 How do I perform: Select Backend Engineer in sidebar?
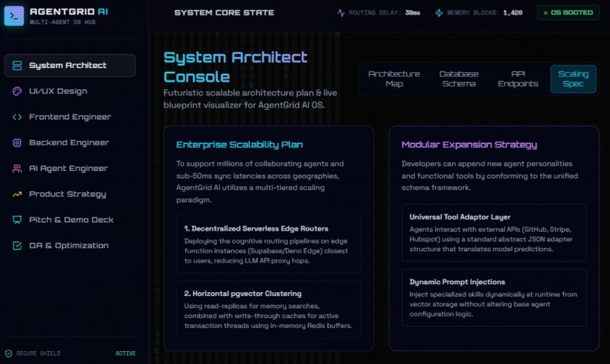coord(70,143)
